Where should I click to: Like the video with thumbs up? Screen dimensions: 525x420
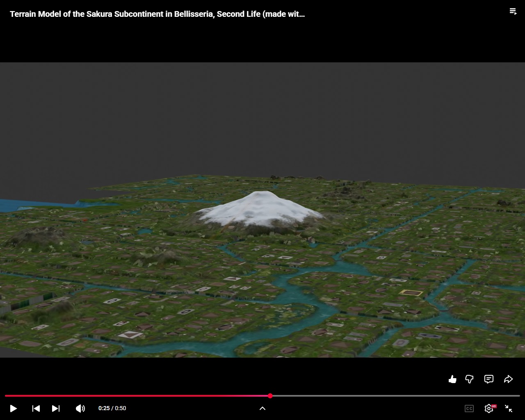pyautogui.click(x=452, y=379)
